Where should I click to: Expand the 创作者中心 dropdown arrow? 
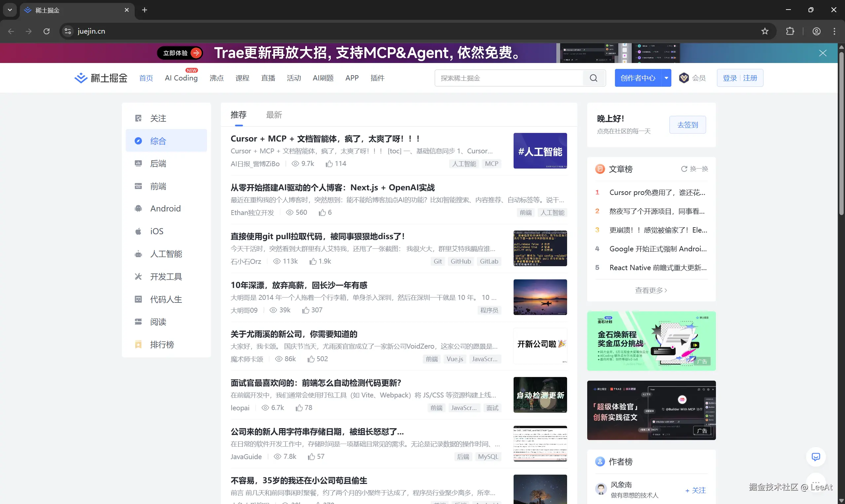[x=666, y=78]
